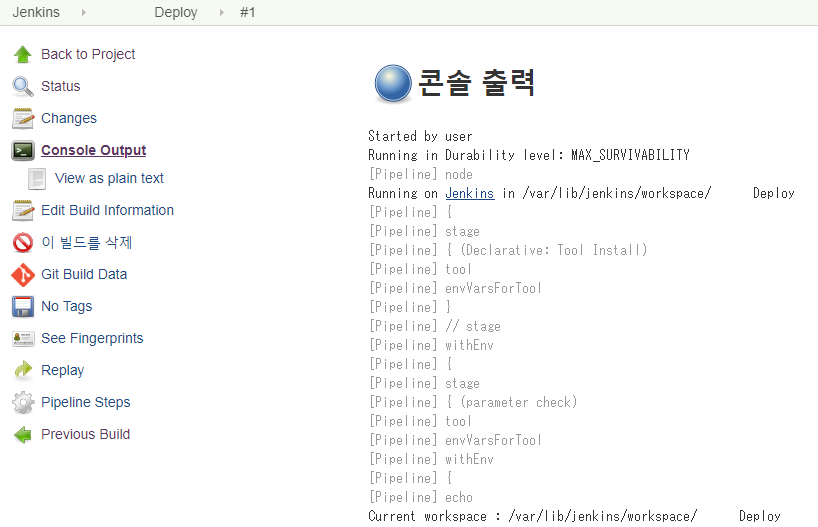This screenshot has height=527, width=818.
Task: Click the '[Pipeline] echo' line
Action: click(x=420, y=497)
